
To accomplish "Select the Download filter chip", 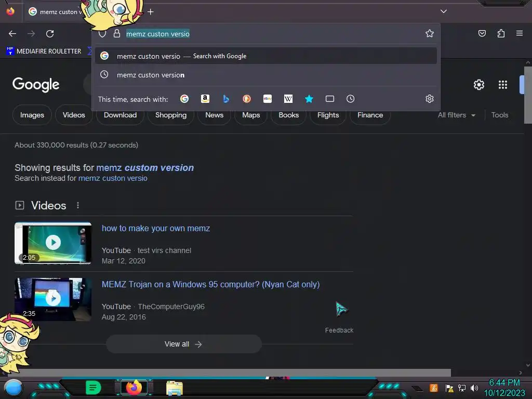I will pyautogui.click(x=120, y=115).
